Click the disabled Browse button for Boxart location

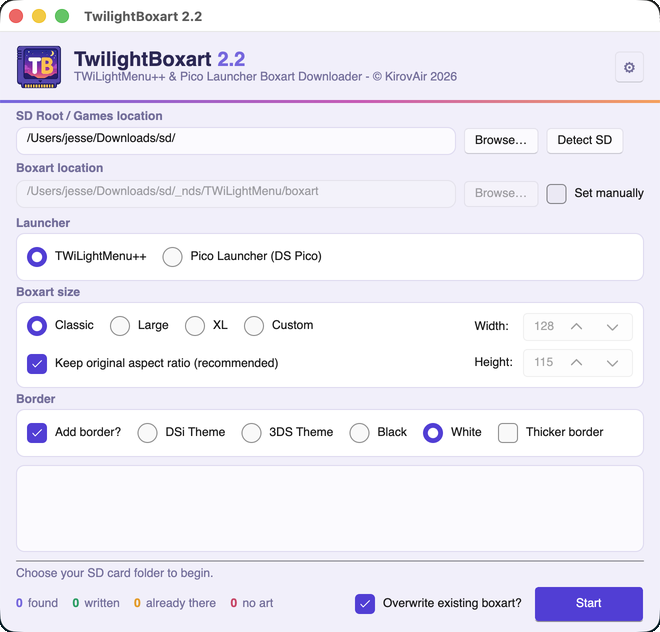(x=500, y=193)
